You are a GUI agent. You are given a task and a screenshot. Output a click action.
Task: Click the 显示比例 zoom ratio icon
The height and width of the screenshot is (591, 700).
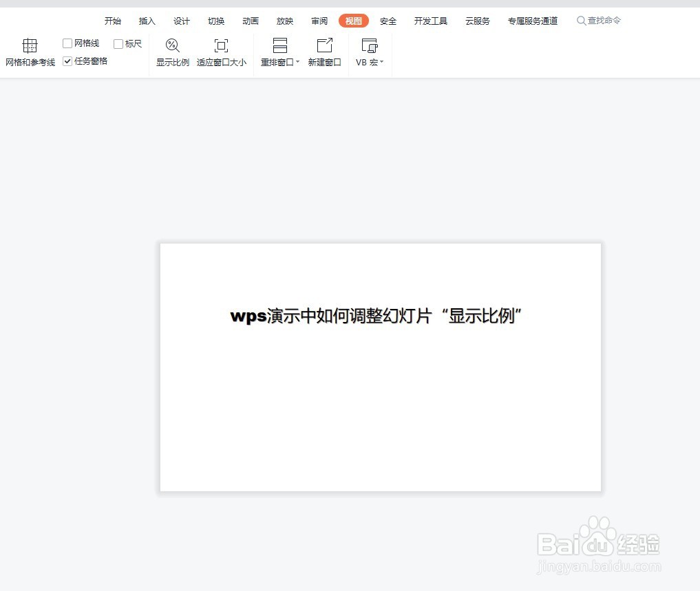pos(172,45)
